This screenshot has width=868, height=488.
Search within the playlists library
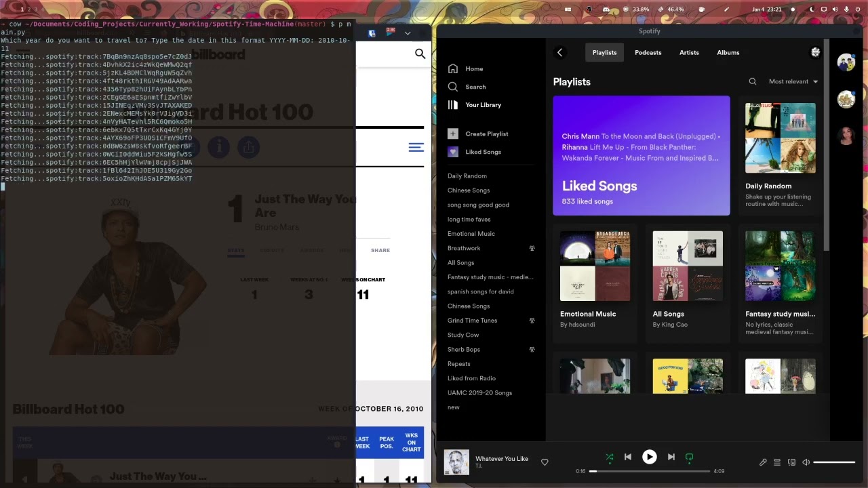coord(753,81)
